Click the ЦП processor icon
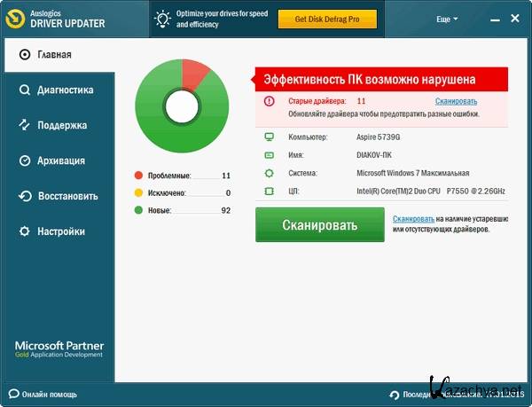 click(269, 191)
